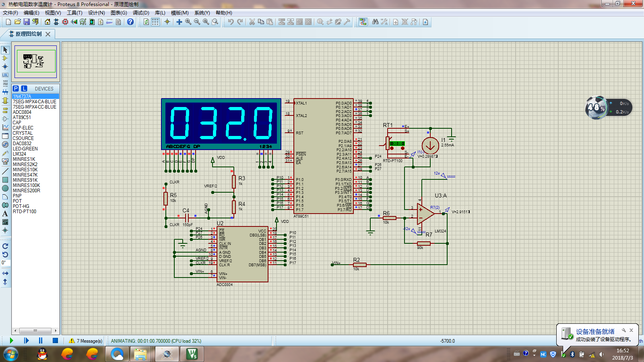The width and height of the screenshot is (644, 362).
Task: Open the 库(L) menu
Action: [x=160, y=13]
